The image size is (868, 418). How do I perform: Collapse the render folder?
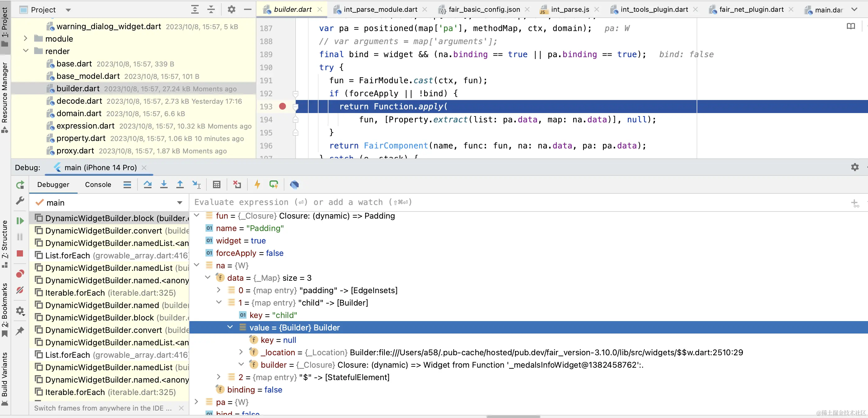click(25, 51)
